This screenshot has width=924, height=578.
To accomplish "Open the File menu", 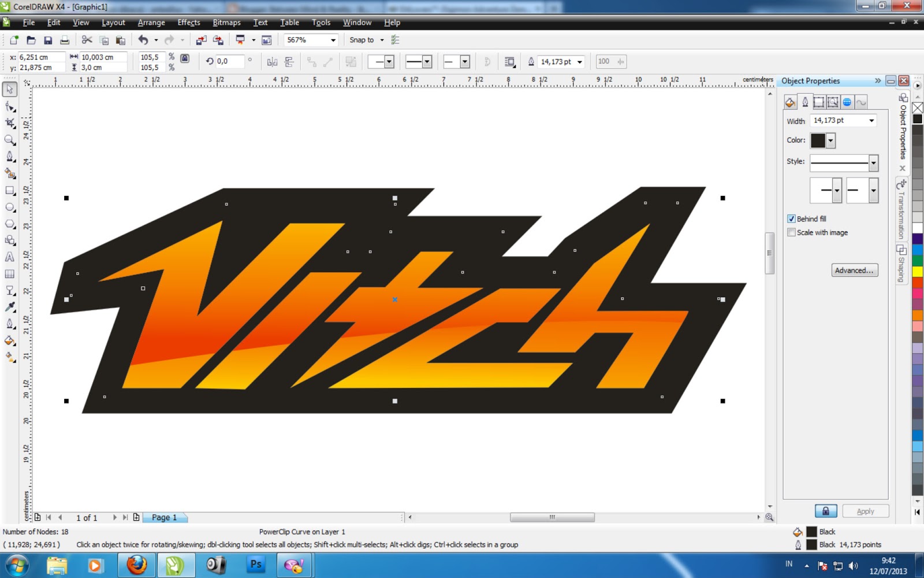I will [29, 23].
